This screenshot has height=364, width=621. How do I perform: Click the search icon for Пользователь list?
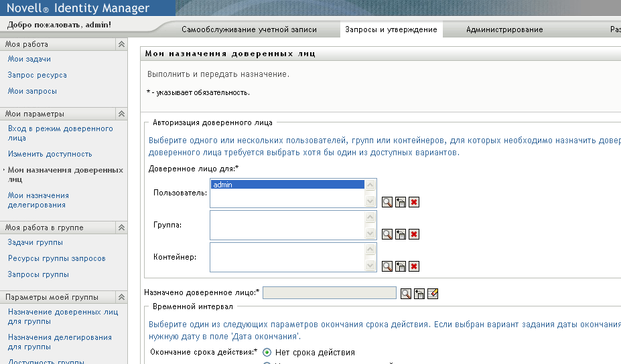coord(387,202)
